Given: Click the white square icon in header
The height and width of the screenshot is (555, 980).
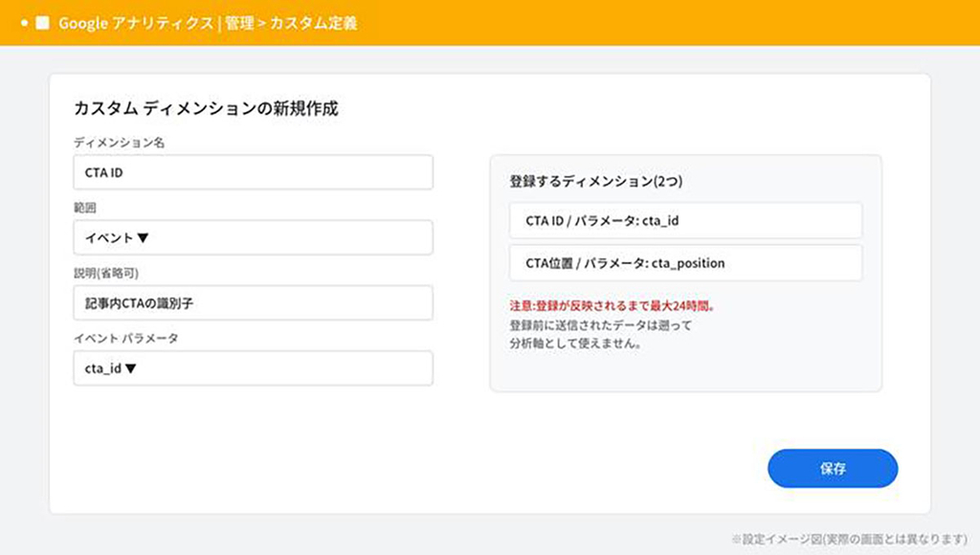Looking at the screenshot, I should coord(42,23).
